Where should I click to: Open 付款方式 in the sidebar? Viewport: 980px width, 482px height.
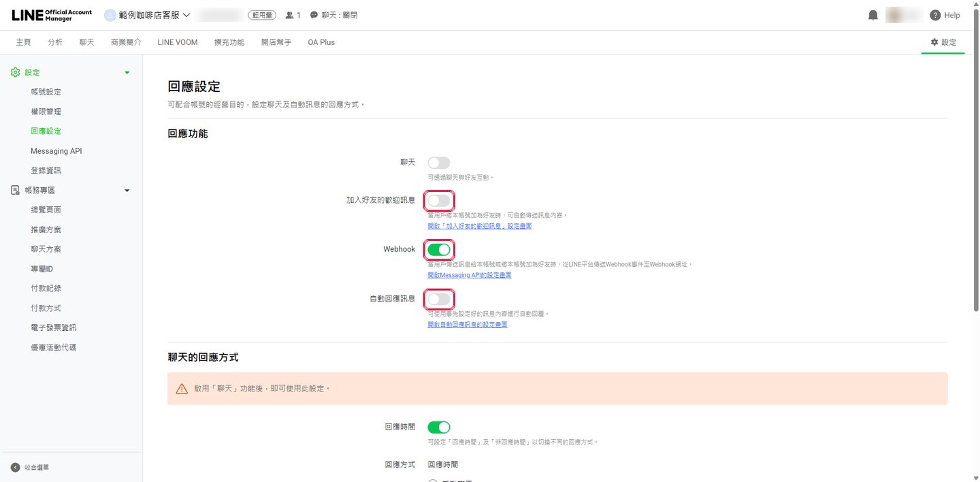tap(46, 308)
